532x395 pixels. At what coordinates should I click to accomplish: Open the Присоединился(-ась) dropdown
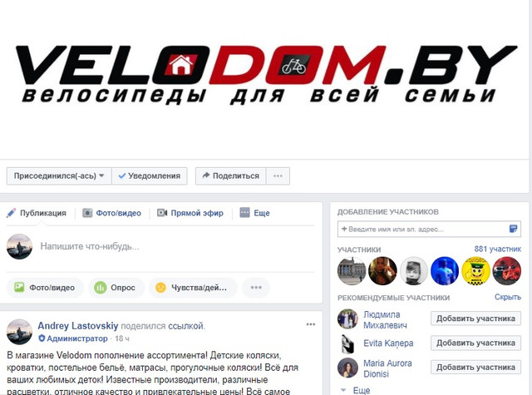[59, 175]
